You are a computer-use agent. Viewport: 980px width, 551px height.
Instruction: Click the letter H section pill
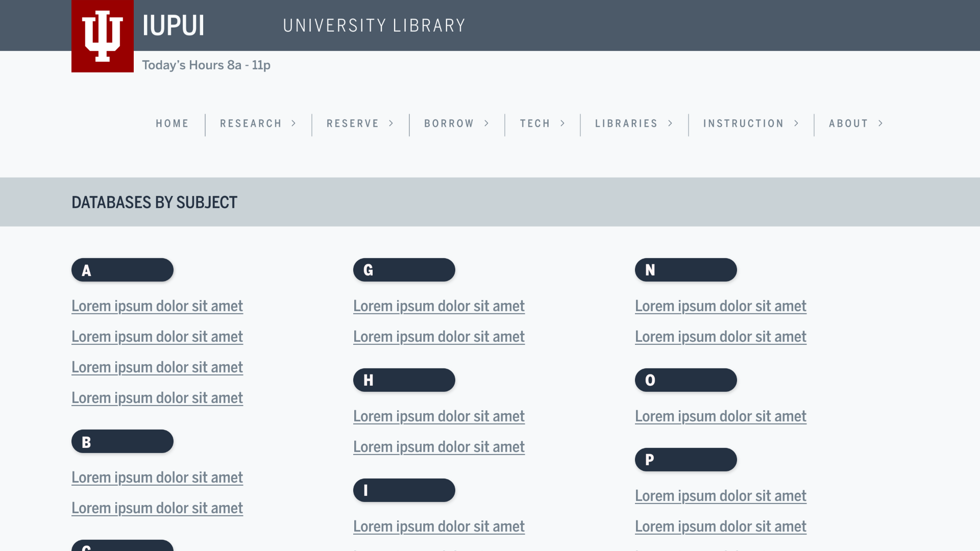[404, 380]
